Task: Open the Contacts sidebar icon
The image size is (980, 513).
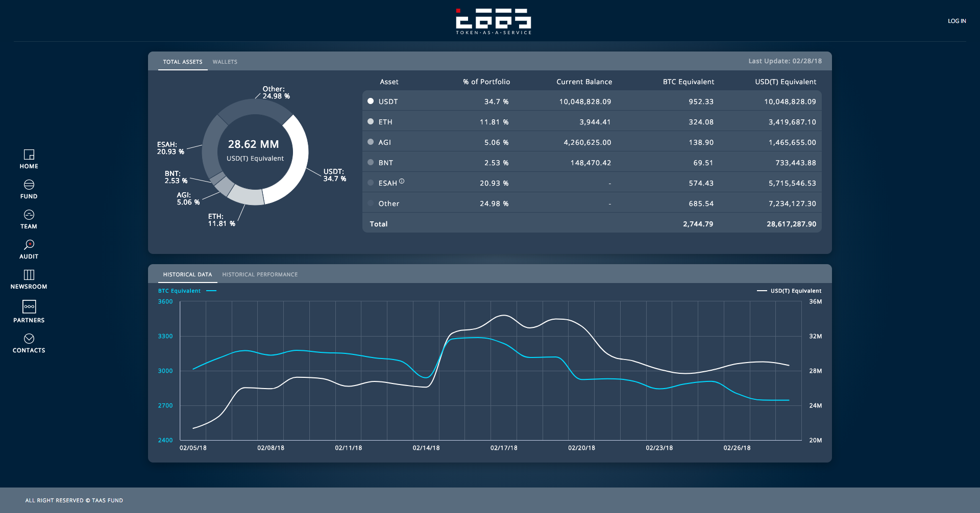Action: click(29, 339)
